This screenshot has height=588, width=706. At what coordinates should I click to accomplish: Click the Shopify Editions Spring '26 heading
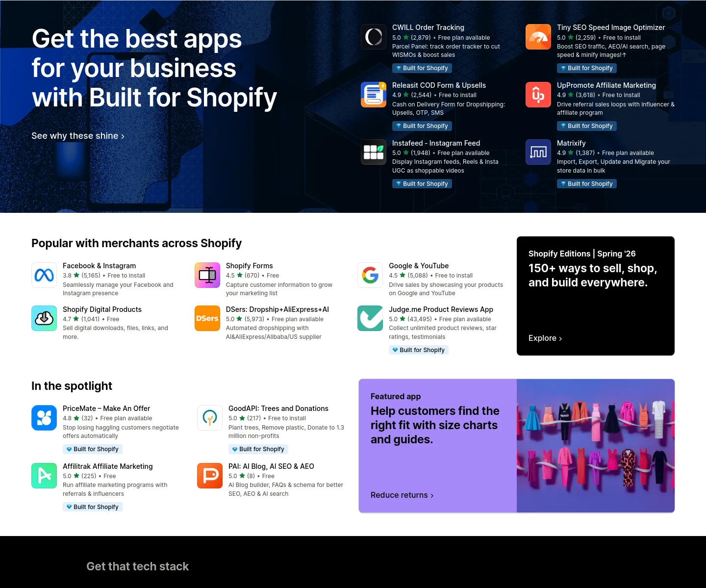582,254
